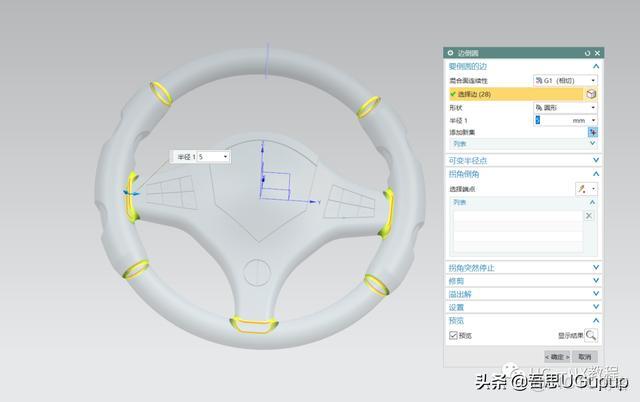This screenshot has height=402, width=640.
Task: Click the 显示结果 magnifier icon
Action: pyautogui.click(x=591, y=335)
